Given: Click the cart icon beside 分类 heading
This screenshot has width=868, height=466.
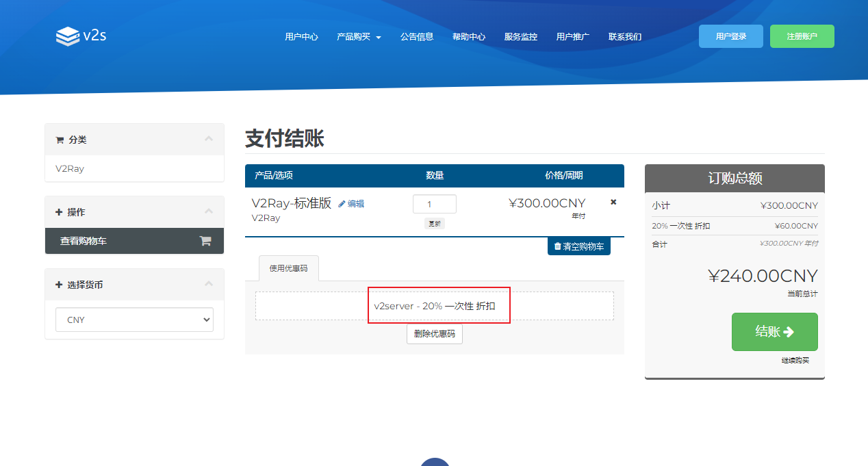Looking at the screenshot, I should (60, 140).
